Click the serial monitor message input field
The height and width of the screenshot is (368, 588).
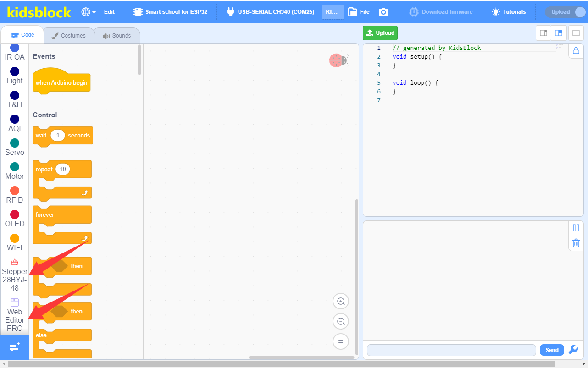(x=451, y=350)
